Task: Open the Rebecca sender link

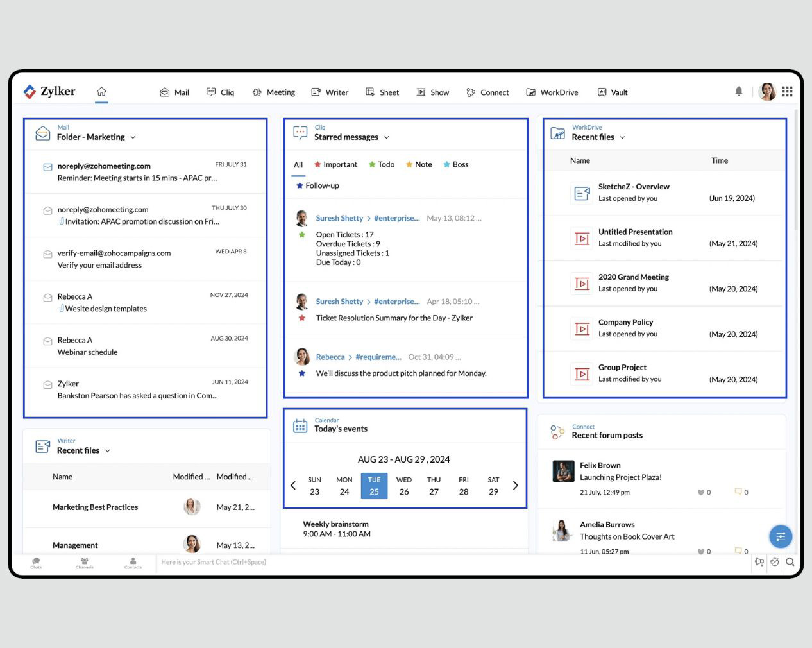Action: 330,357
